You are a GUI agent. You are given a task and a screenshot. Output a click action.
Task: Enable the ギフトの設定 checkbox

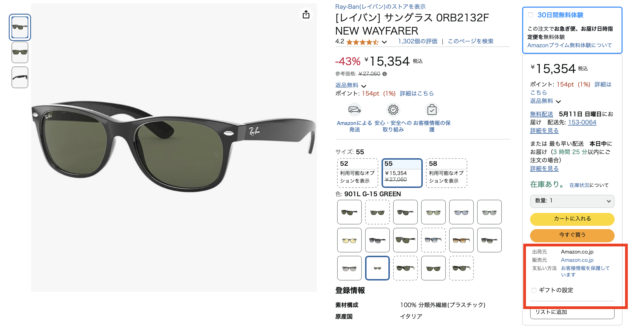pyautogui.click(x=534, y=290)
